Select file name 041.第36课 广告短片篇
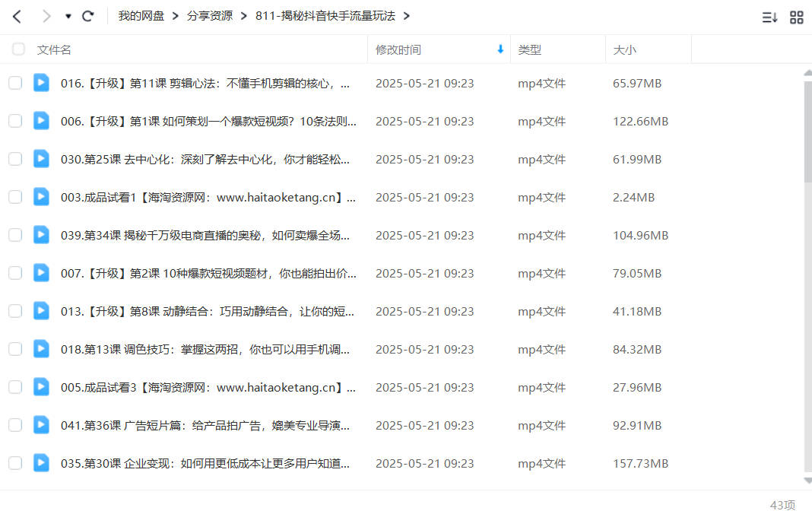812x514 pixels. coord(205,425)
